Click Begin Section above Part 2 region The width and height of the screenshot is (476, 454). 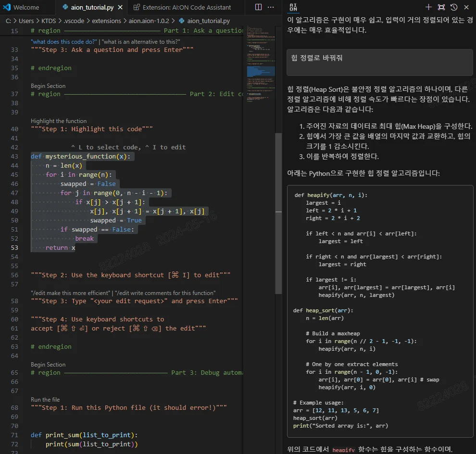48,86
